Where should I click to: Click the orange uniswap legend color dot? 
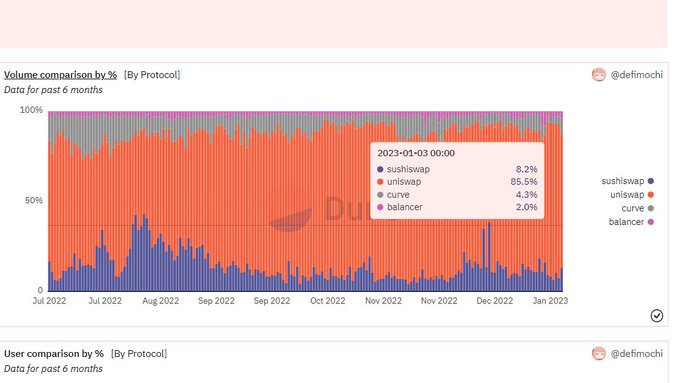(651, 195)
